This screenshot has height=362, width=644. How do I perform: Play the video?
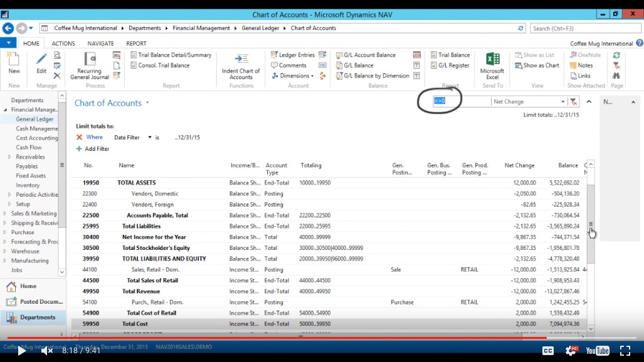click(x=22, y=351)
